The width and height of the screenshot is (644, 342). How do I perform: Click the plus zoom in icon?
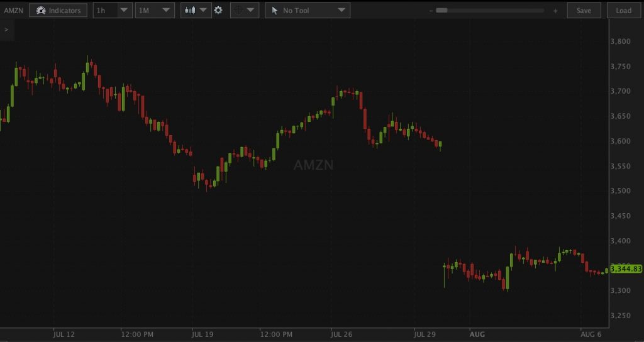[x=555, y=11]
